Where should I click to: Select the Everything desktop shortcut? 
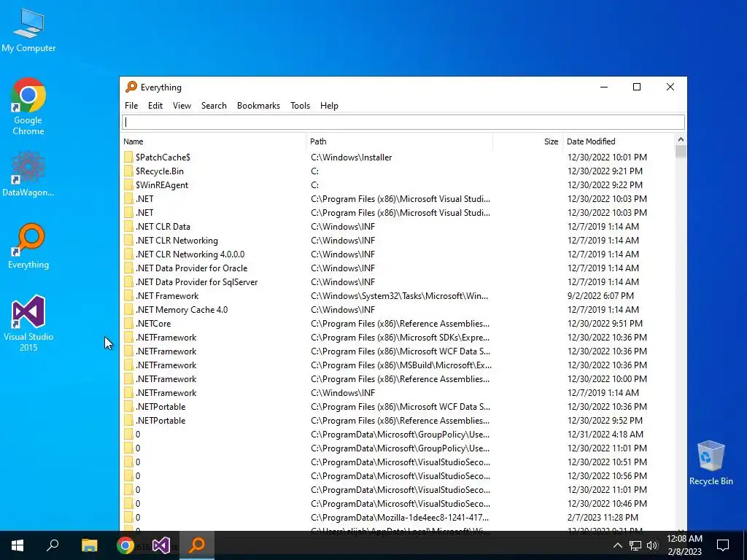(x=28, y=246)
